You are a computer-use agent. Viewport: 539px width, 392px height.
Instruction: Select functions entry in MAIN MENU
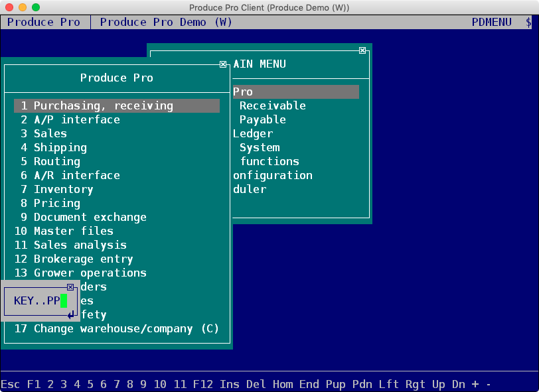click(x=269, y=161)
